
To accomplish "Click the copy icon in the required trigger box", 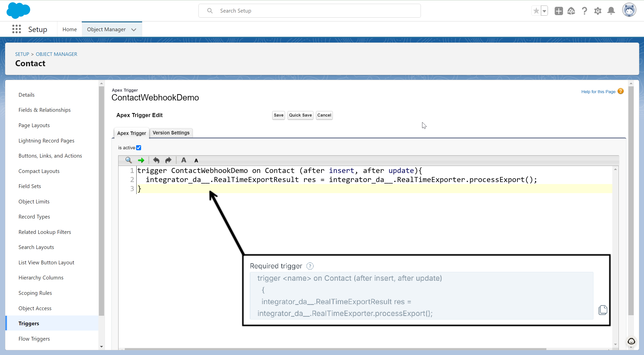I will pos(603,310).
